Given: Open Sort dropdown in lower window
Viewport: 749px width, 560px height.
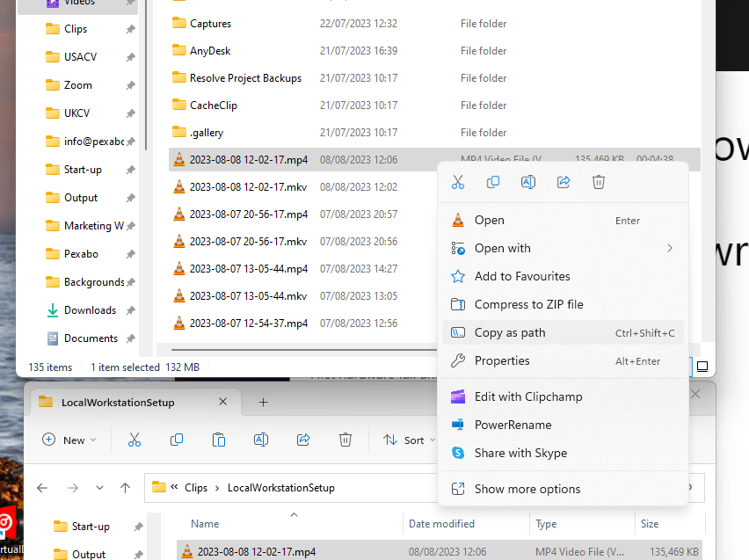Looking at the screenshot, I should pyautogui.click(x=409, y=440).
